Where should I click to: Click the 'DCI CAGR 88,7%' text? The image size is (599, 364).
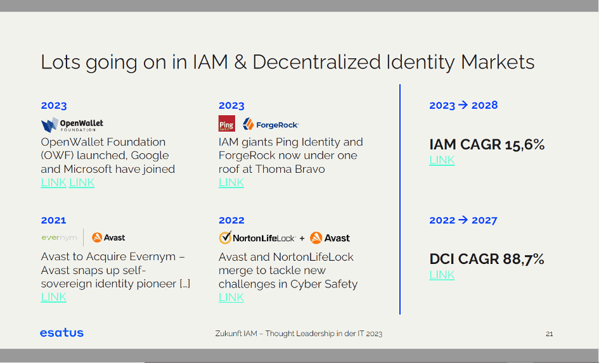click(x=487, y=259)
